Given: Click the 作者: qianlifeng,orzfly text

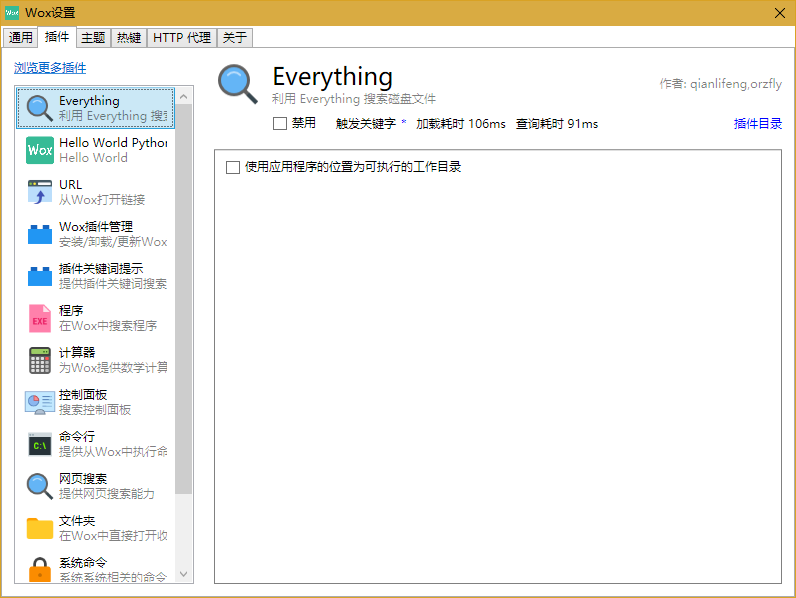Looking at the screenshot, I should (720, 84).
